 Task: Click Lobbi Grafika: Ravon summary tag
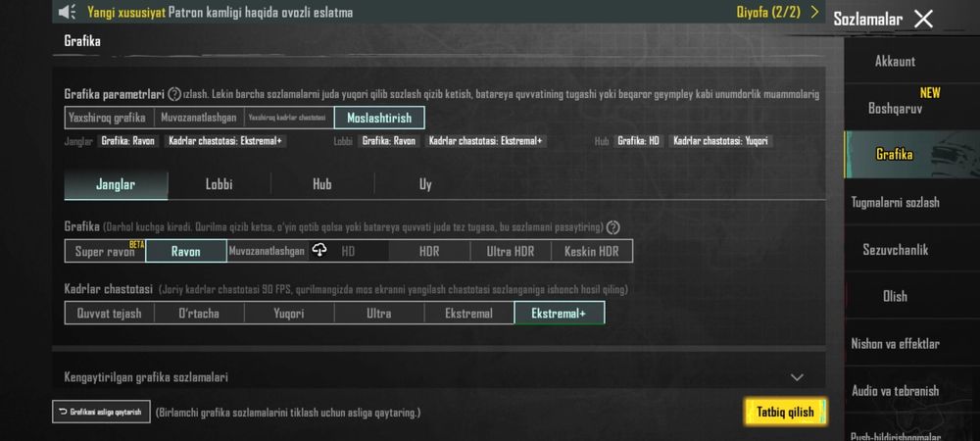389,141
